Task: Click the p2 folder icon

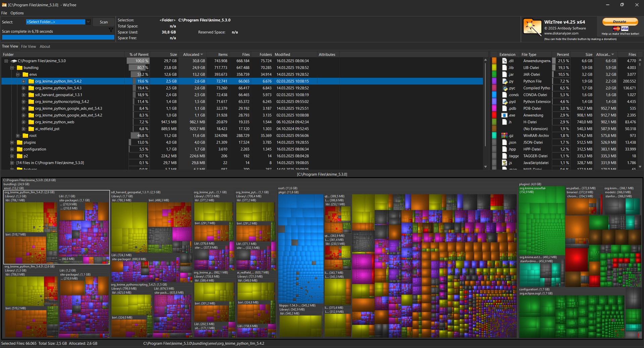Action: tap(19, 156)
